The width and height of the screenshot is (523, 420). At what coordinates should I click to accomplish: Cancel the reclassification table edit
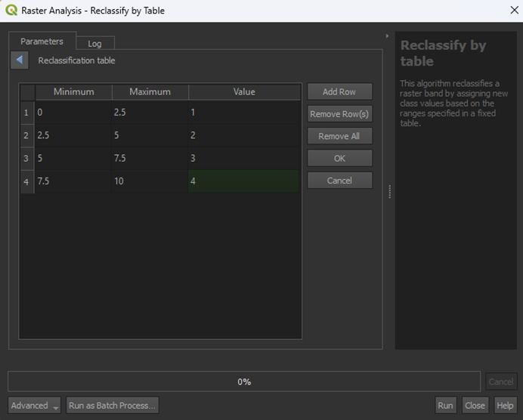coord(339,181)
